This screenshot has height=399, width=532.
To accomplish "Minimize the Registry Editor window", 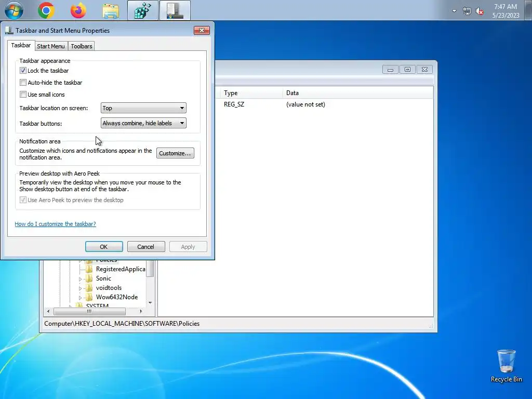I will pyautogui.click(x=391, y=70).
